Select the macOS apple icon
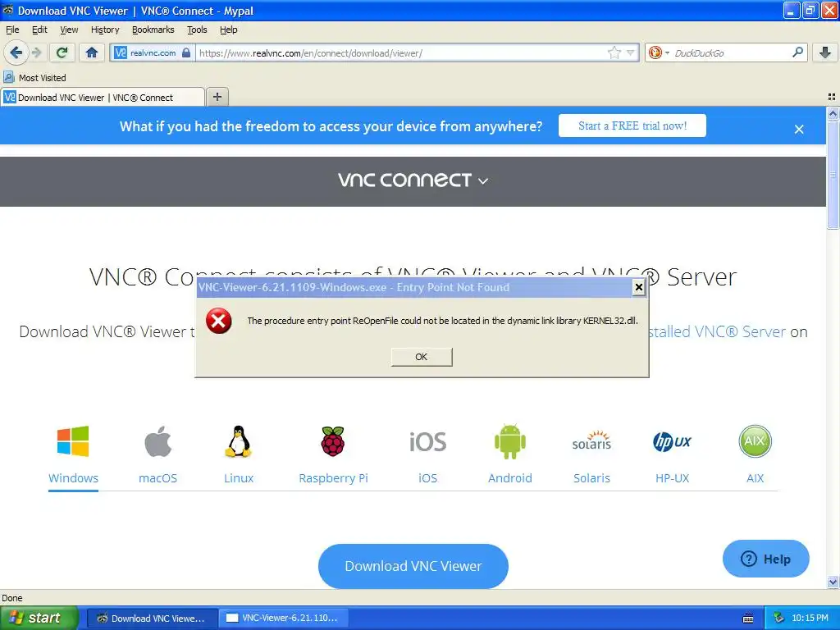This screenshot has height=630, width=840. point(157,441)
